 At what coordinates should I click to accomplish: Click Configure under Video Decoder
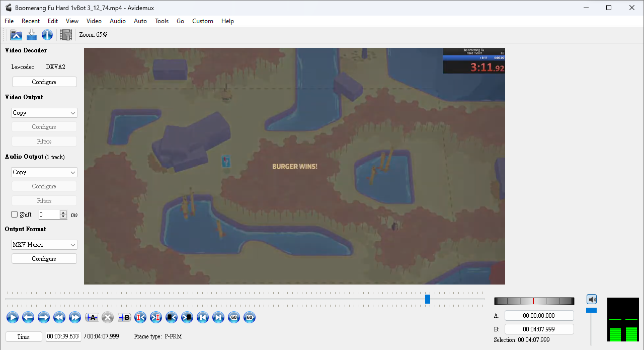44,82
